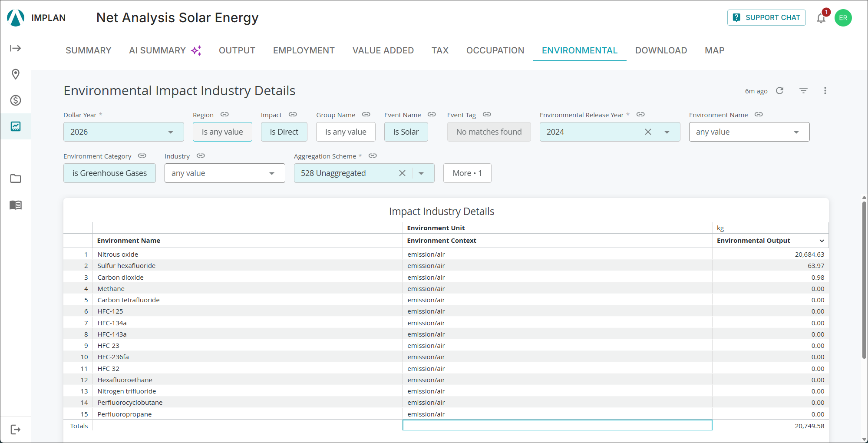Open the Environment Name any value dropdown

coord(749,132)
